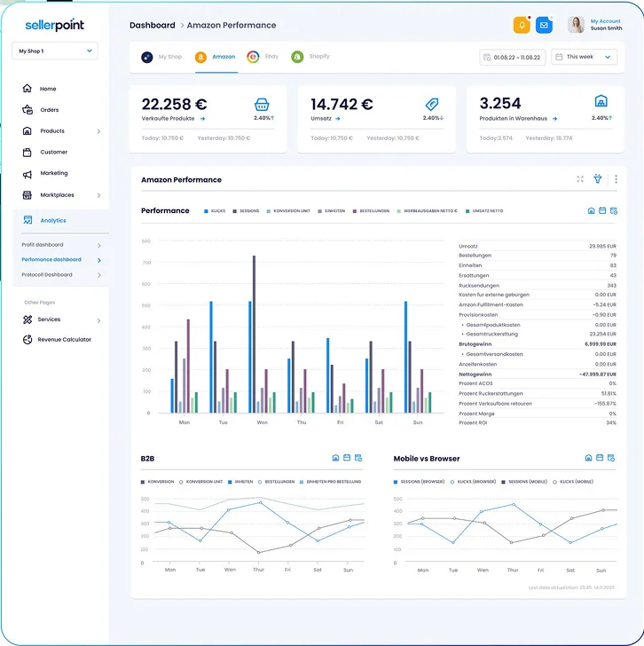Click the arrow next to Umsatz
Viewport: 644px width, 646px height.
coord(338,119)
